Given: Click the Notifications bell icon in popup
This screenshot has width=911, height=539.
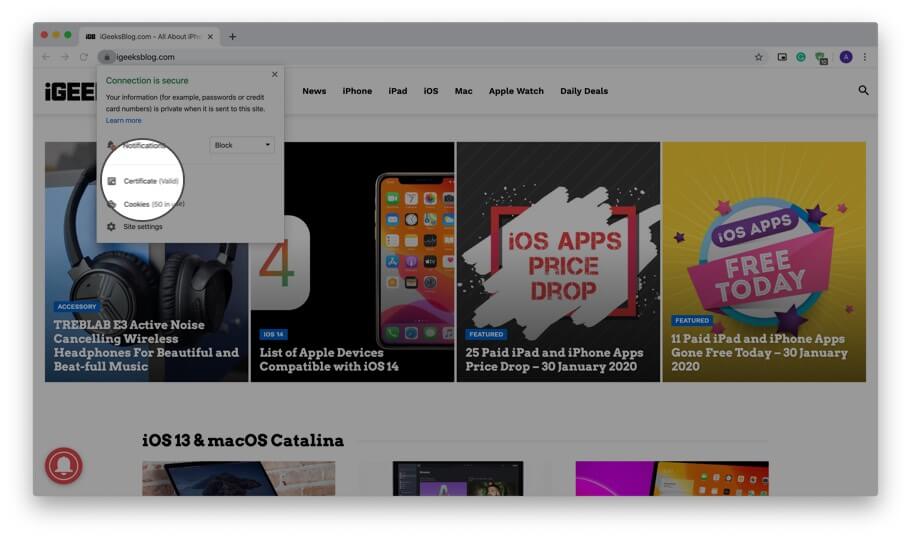Looking at the screenshot, I should pyautogui.click(x=112, y=145).
